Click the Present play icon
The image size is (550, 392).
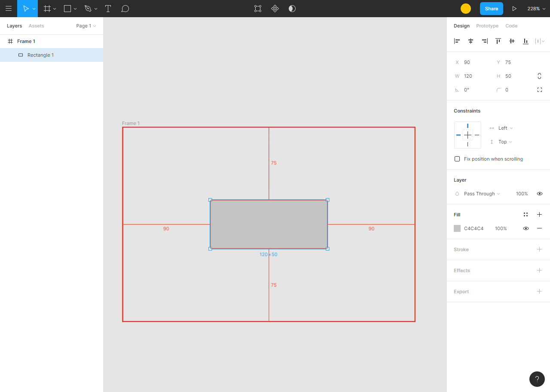[x=514, y=9]
